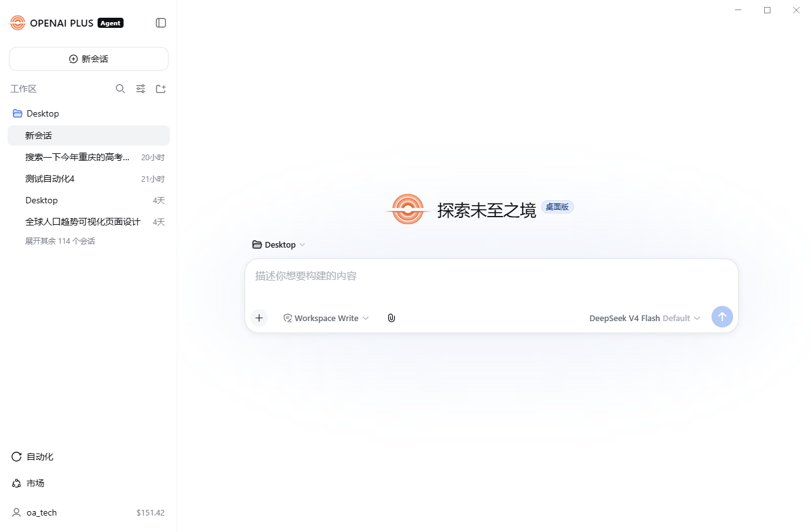Click the Workspace Write shield icon
Viewport: 811px width, 532px height.
(x=287, y=318)
